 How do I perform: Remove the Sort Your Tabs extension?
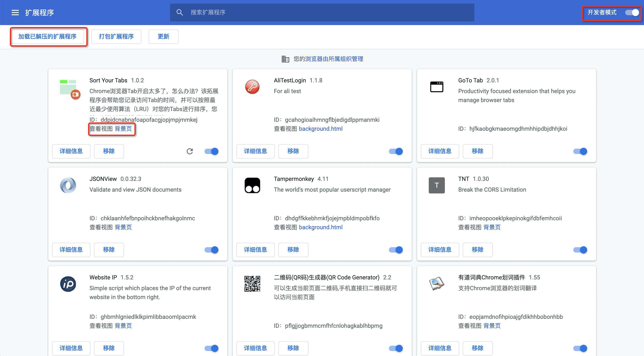click(109, 151)
